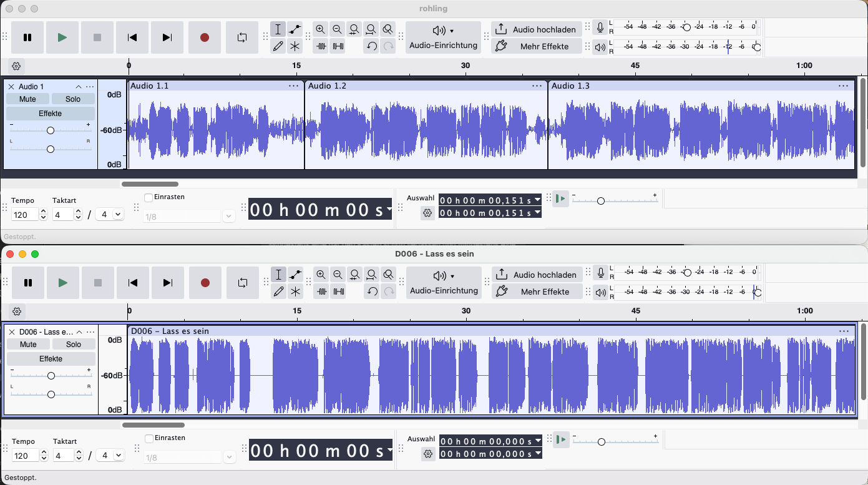This screenshot has width=868, height=485.
Task: Select the Draw pencil tool in rohling window
Action: (278, 46)
